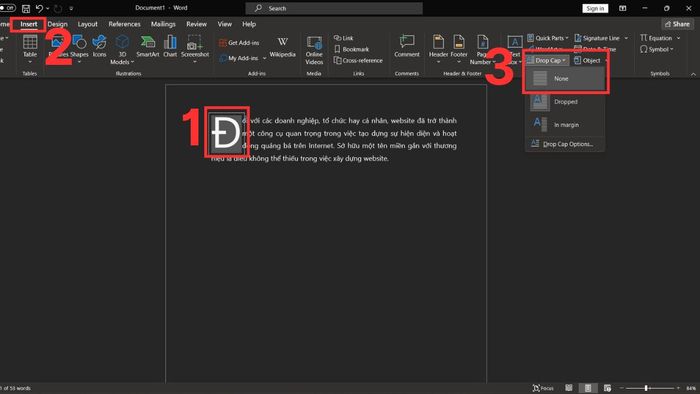Insert a Link

[343, 38]
